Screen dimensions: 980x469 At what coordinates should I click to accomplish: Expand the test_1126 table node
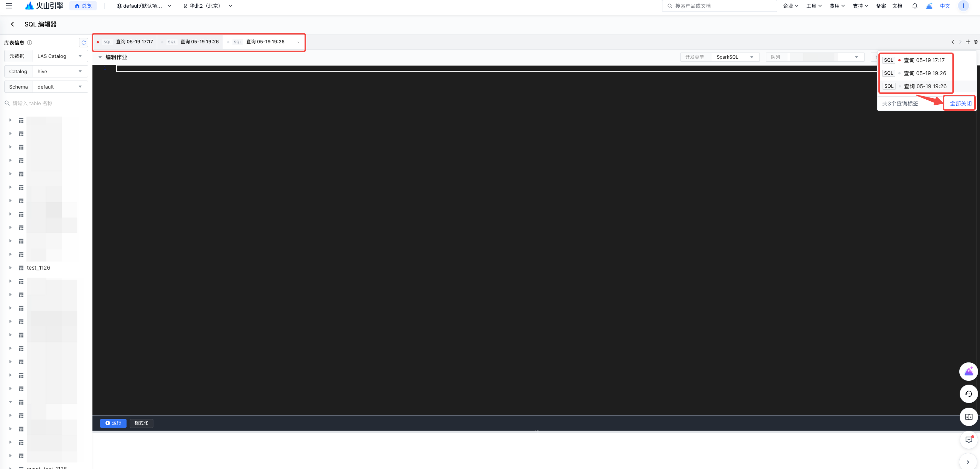click(x=10, y=268)
